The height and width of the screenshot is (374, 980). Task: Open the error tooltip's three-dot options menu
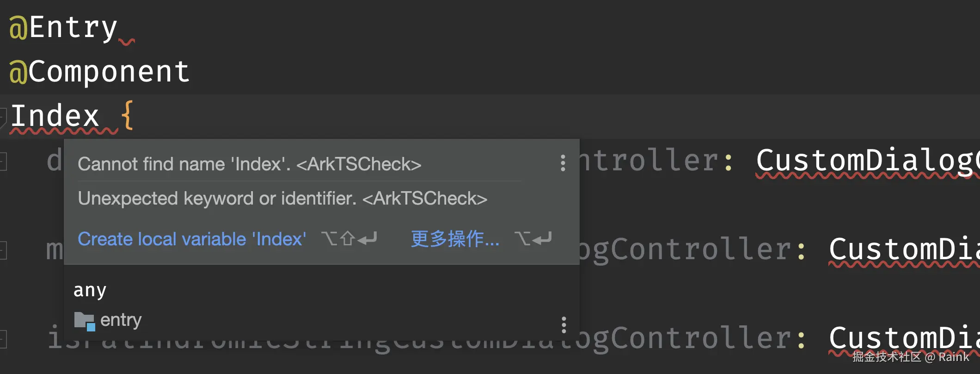pyautogui.click(x=563, y=163)
